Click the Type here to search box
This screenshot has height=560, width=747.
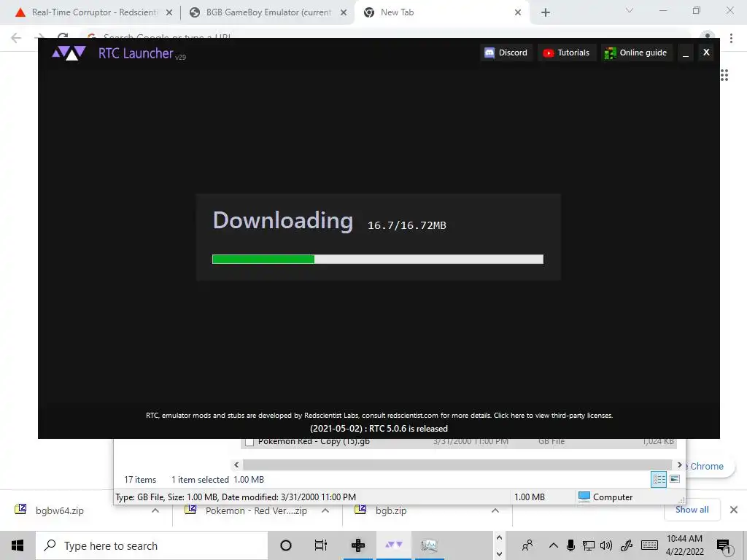coord(152,545)
